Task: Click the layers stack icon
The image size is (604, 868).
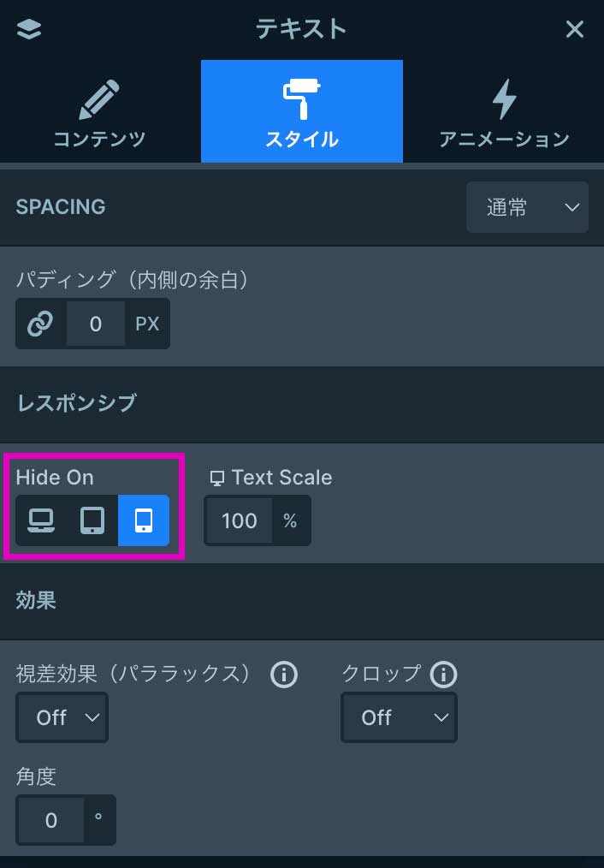Action: tap(29, 29)
